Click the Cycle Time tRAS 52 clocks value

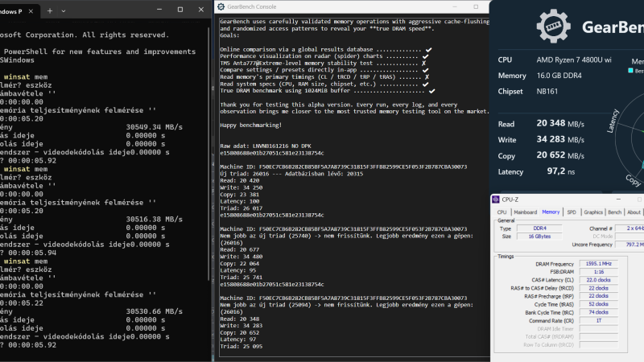click(598, 304)
